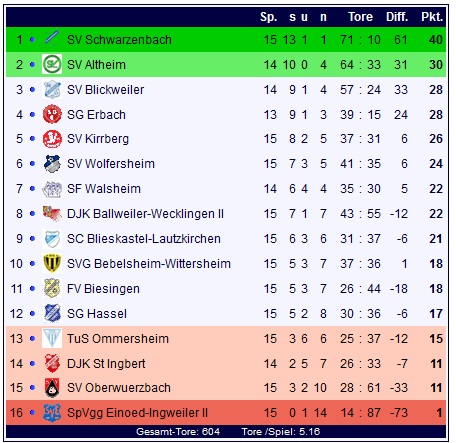The image size is (456, 443).
Task: Click the blue dot next to rank 1
Action: tap(32, 39)
